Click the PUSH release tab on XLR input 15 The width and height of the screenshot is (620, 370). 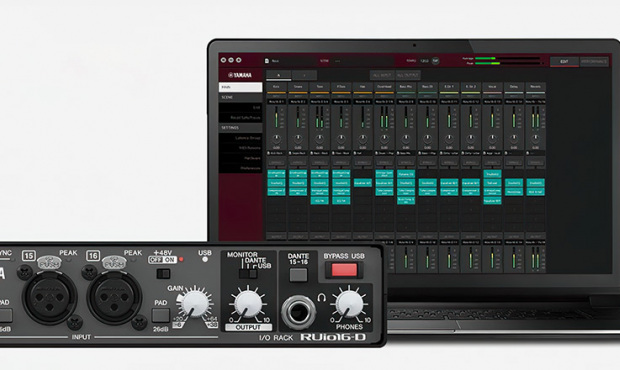pyautogui.click(x=49, y=262)
